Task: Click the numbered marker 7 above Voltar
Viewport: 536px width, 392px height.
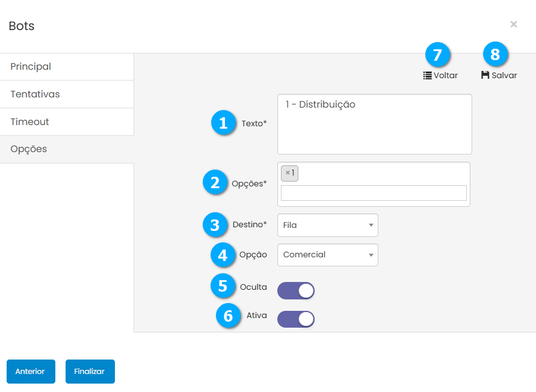Action: click(x=437, y=55)
